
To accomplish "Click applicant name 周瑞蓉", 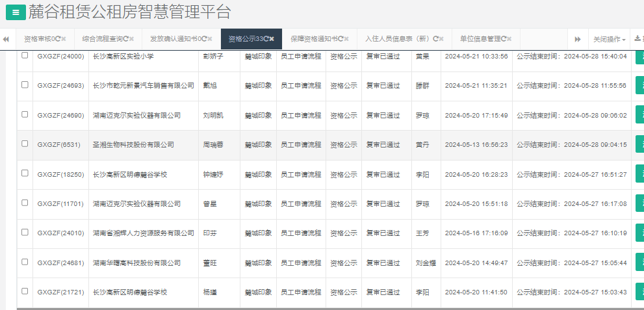I will point(213,144).
